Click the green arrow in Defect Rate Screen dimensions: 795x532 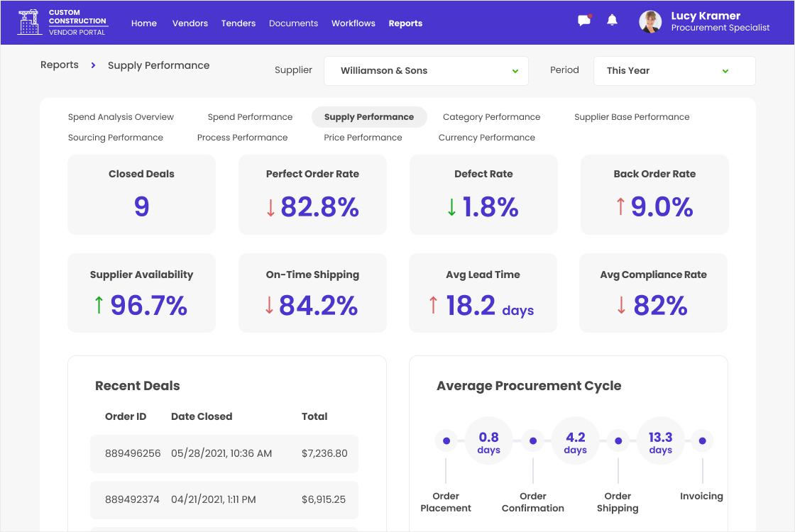click(x=451, y=207)
